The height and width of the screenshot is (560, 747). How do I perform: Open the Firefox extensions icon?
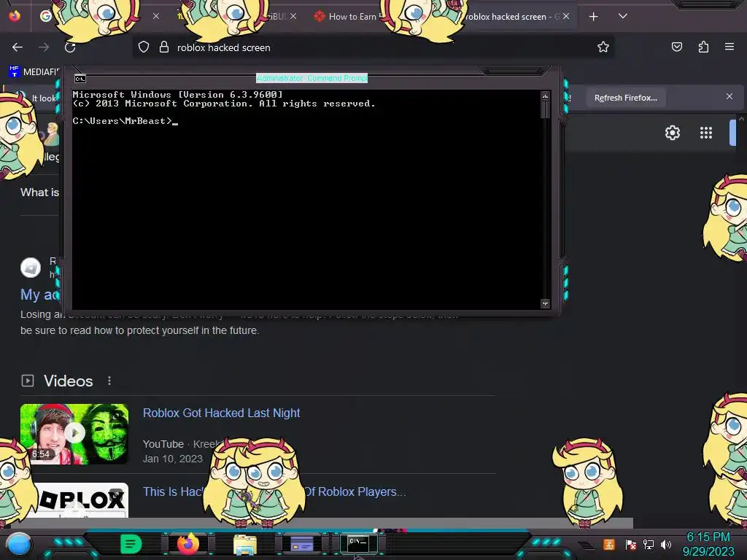(x=703, y=47)
